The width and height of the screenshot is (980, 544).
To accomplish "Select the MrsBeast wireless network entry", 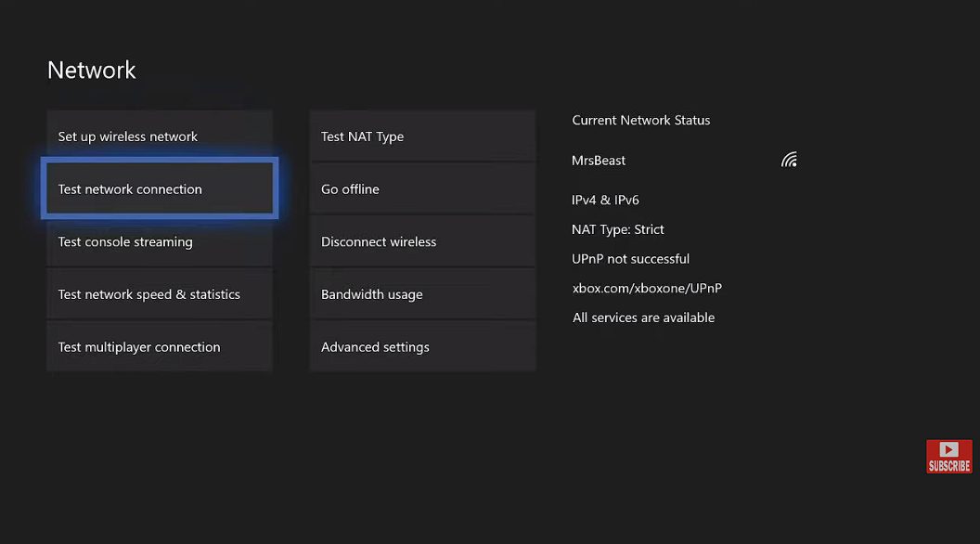I will coord(599,160).
